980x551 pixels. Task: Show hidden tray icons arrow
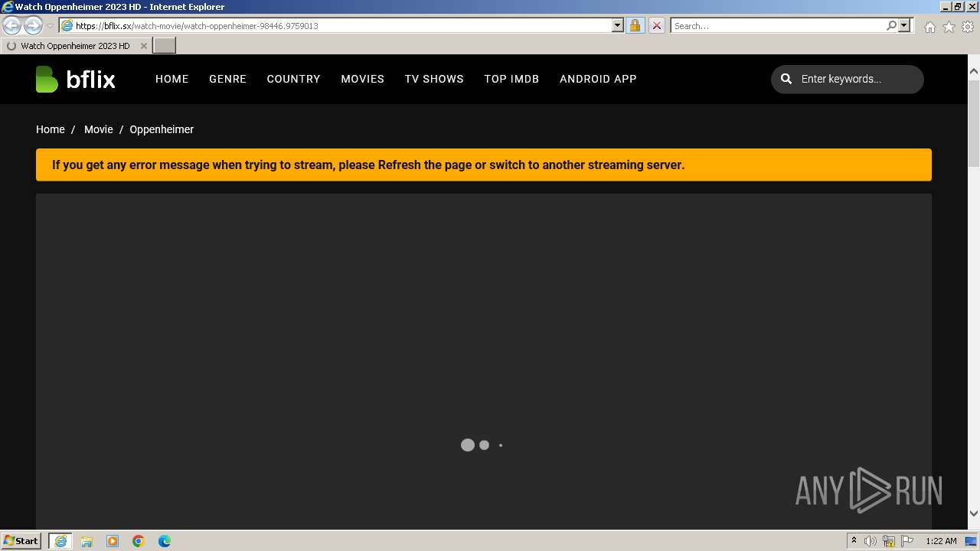point(854,541)
